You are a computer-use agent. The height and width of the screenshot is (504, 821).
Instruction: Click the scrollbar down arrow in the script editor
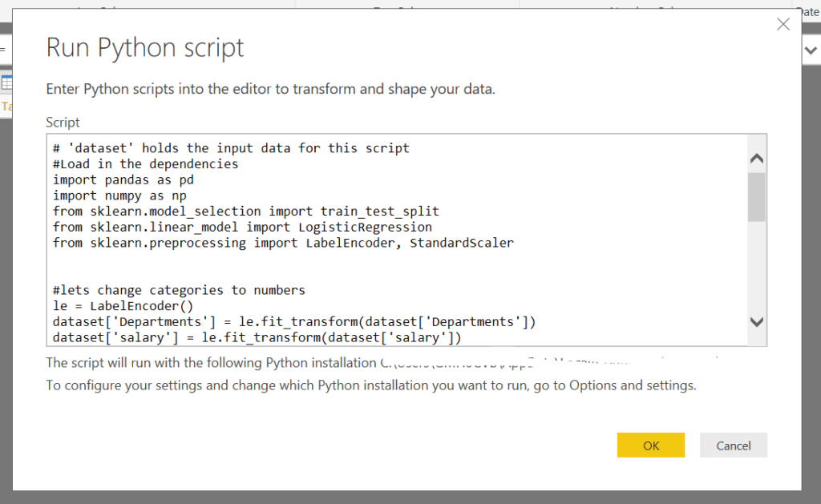(756, 321)
